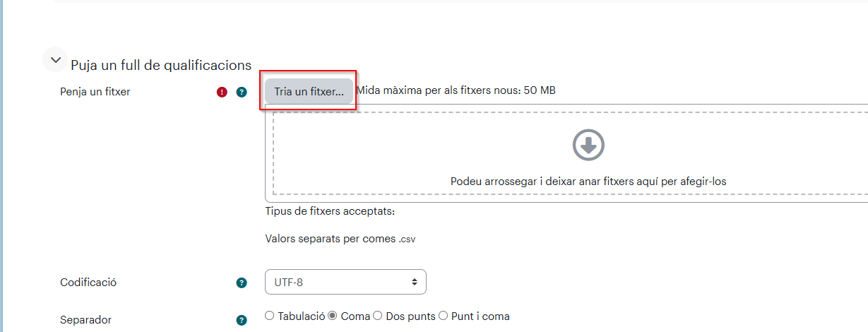The height and width of the screenshot is (332, 868).
Task: Click the Punt i coma label text
Action: [480, 316]
